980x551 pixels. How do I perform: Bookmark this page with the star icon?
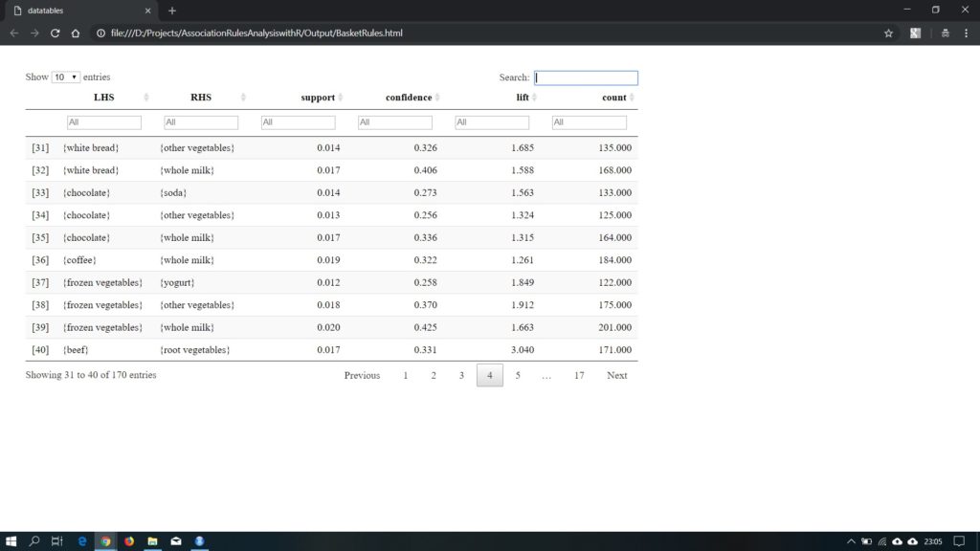coord(888,33)
